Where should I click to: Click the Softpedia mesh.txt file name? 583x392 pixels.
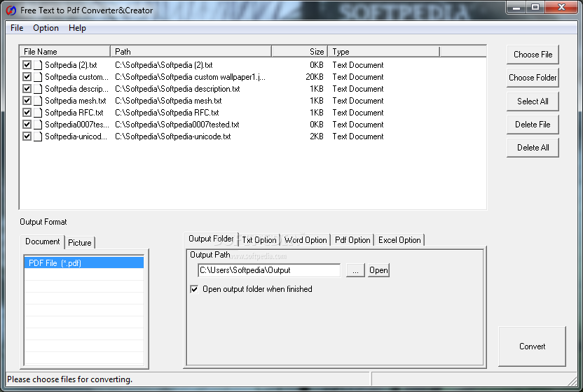pyautogui.click(x=76, y=101)
